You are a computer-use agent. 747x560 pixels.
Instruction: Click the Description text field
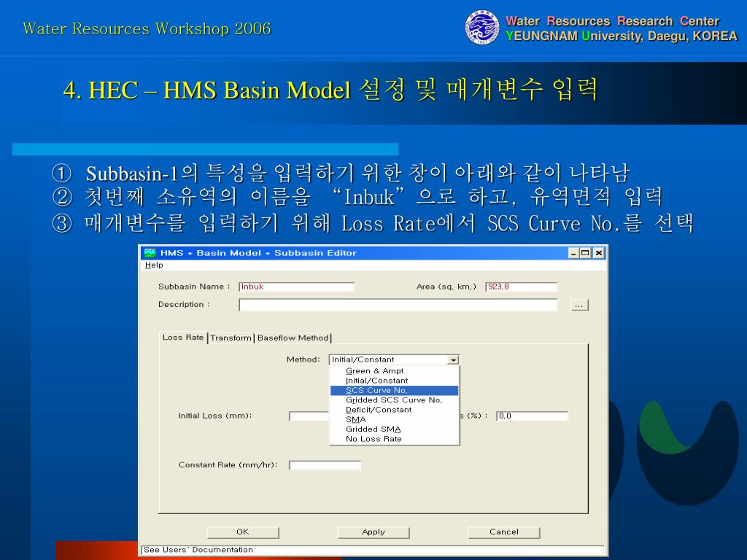pyautogui.click(x=398, y=305)
